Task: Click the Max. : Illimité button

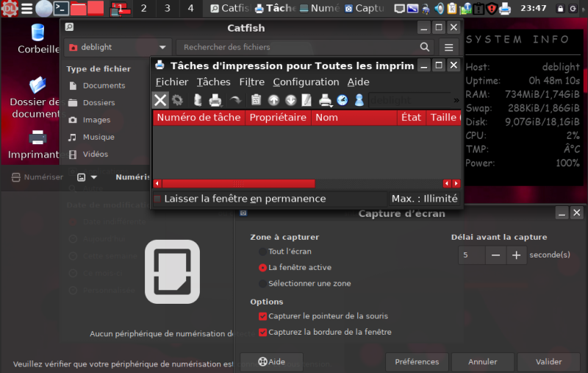Action: point(425,199)
